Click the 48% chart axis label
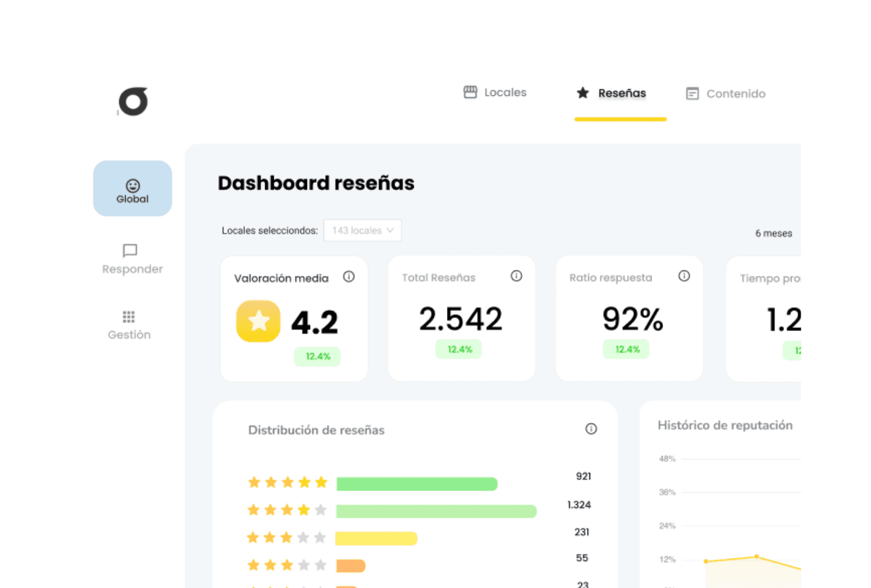Viewport: 871px width, 588px height. coord(667,459)
